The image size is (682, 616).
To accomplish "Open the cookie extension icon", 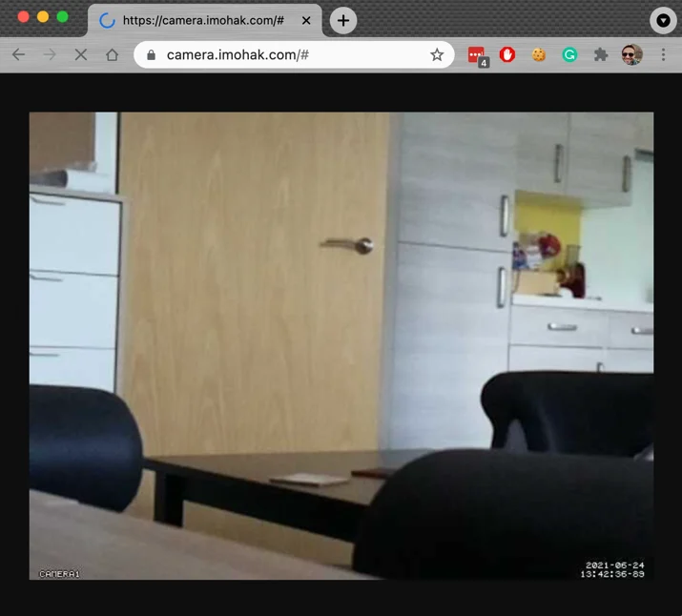I will (539, 54).
